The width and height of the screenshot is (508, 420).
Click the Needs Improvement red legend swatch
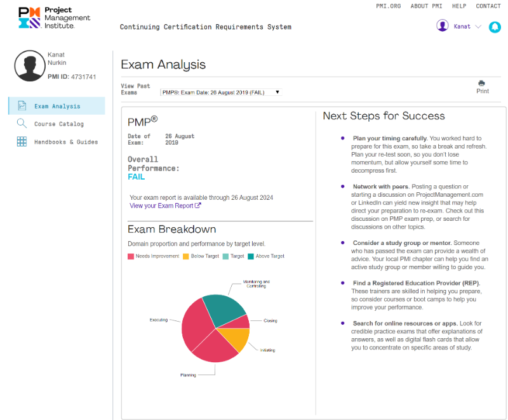tap(131, 256)
